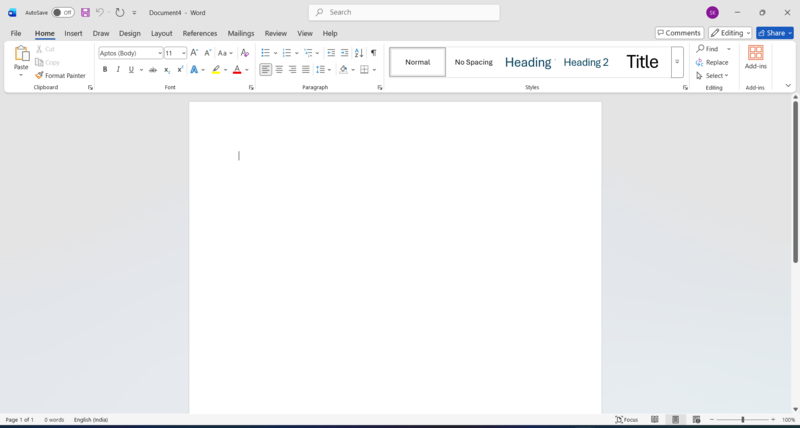800x428 pixels.
Task: Click the Save icon in title bar
Action: [x=85, y=12]
